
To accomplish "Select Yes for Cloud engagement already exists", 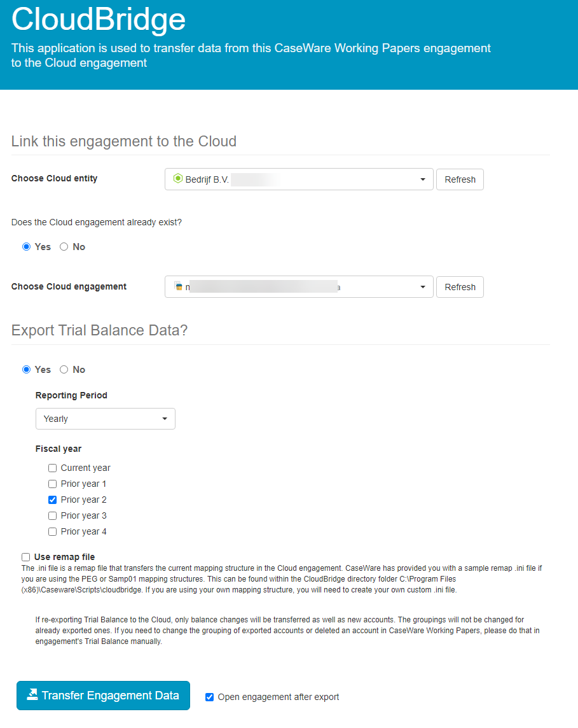I will [27, 247].
